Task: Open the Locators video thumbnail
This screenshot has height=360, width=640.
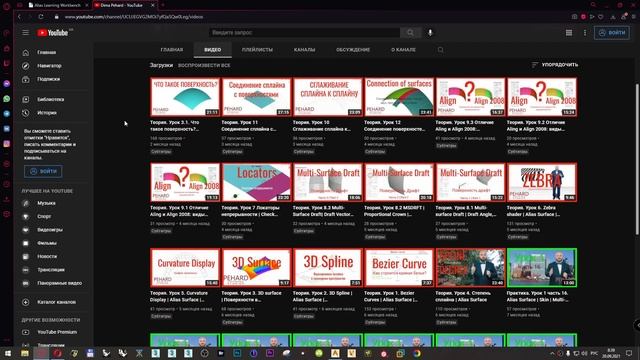Action: click(x=256, y=182)
